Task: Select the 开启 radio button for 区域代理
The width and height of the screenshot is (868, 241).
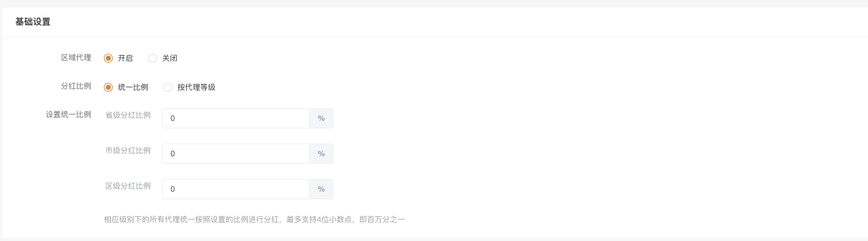Action: click(108, 58)
